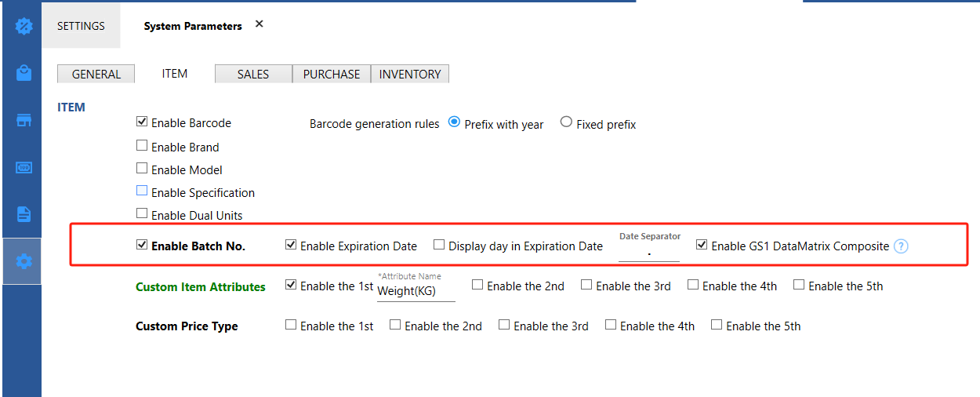The width and height of the screenshot is (980, 397).
Task: Check Display day in Expiration Date
Action: pos(439,245)
